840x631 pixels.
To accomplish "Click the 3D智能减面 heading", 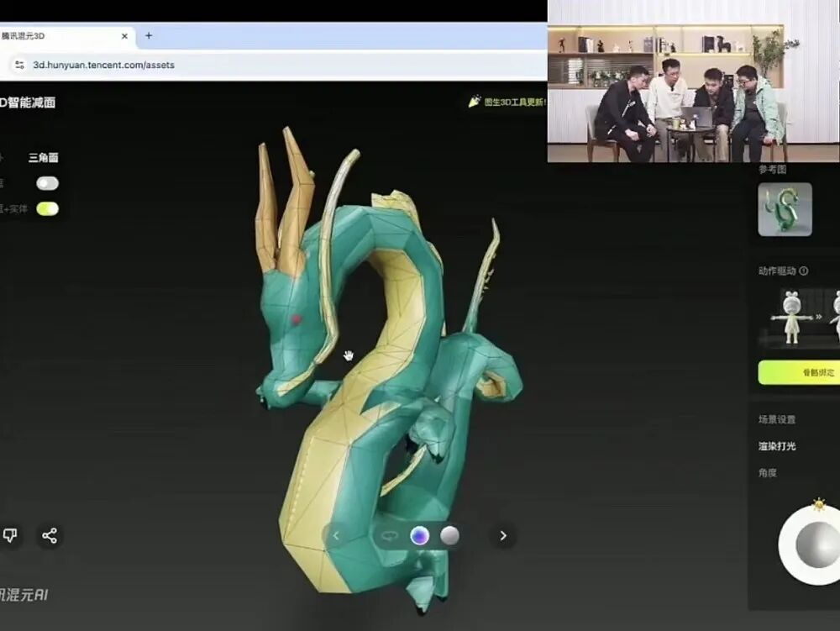I will coord(28,103).
